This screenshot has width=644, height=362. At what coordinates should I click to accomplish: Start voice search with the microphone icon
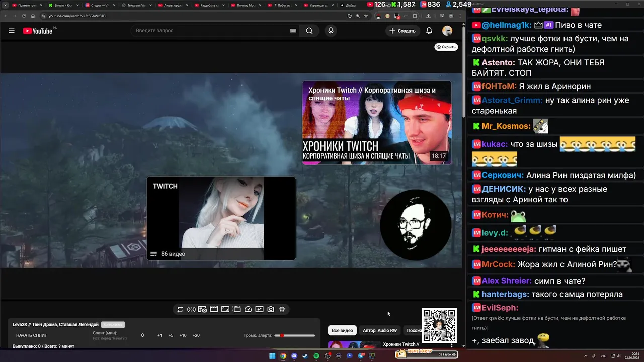coord(331,31)
